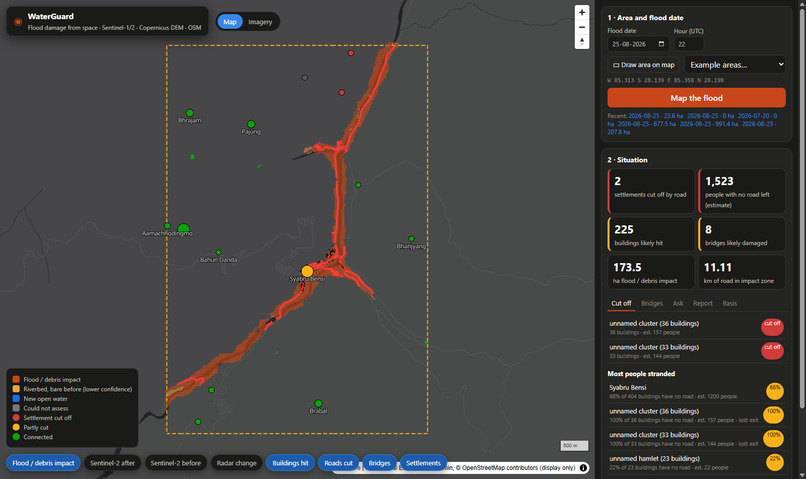Select the green Bhrajam settlement marker
The width and height of the screenshot is (806, 479).
tap(190, 113)
